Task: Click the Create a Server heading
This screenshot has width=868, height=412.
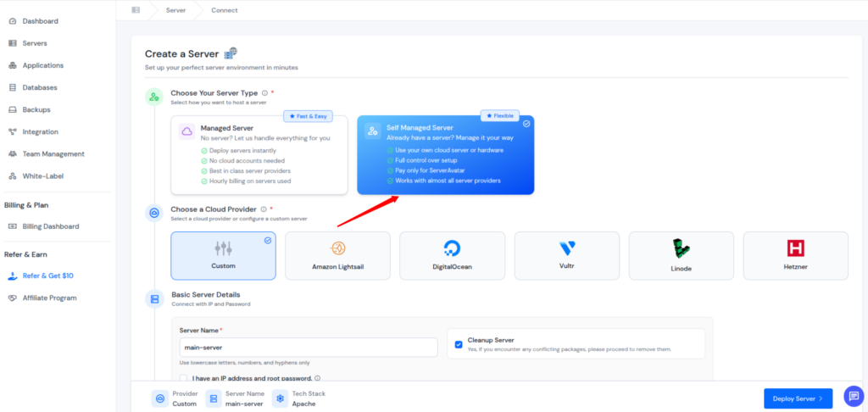Action: [x=181, y=53]
